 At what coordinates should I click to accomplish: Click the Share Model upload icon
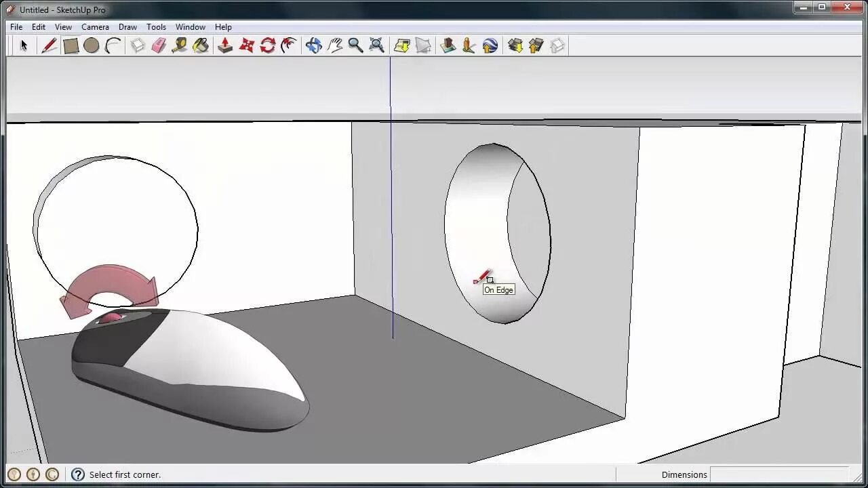536,45
